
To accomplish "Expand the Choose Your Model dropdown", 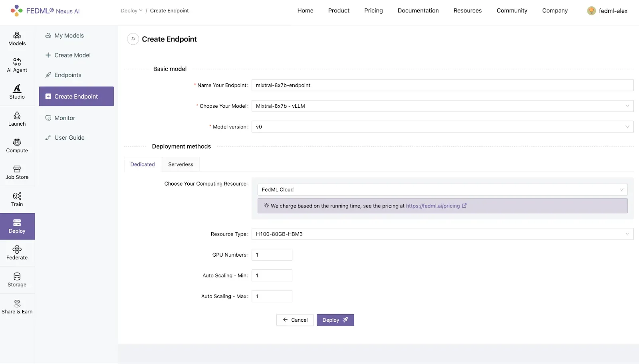I will (x=443, y=106).
